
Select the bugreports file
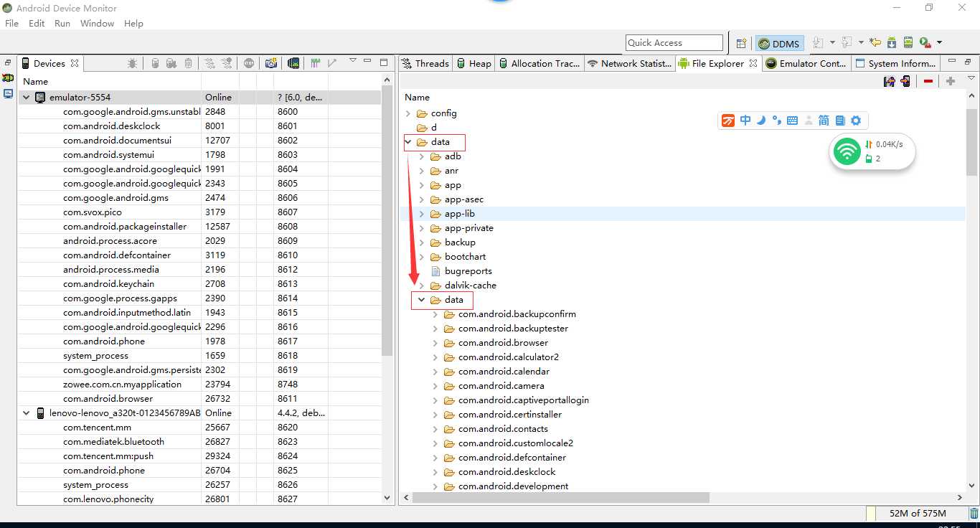pos(468,271)
